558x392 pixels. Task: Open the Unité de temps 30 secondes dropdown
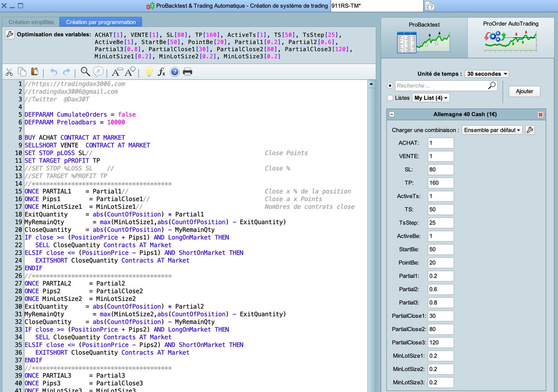(487, 74)
